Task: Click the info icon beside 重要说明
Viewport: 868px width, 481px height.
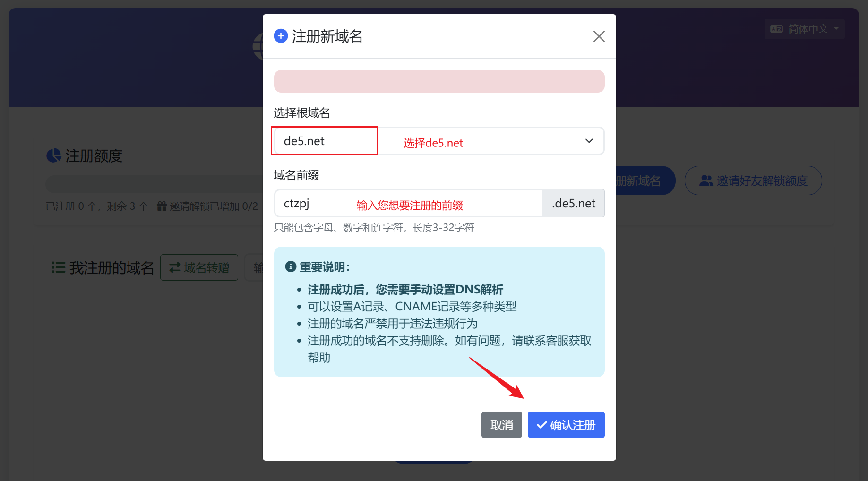Action: [x=291, y=267]
